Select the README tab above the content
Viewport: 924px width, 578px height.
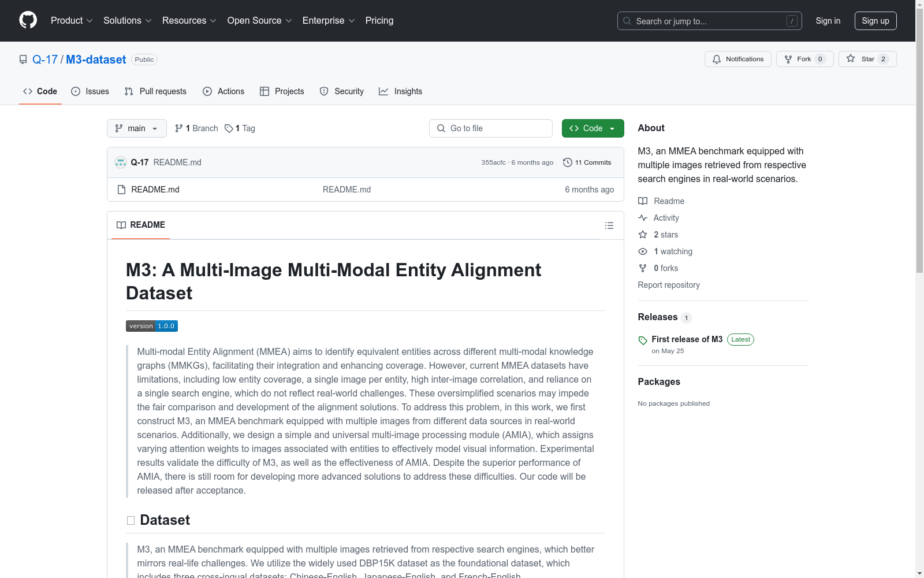141,225
